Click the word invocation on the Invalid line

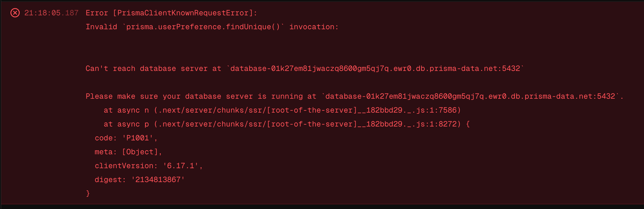[x=314, y=27]
